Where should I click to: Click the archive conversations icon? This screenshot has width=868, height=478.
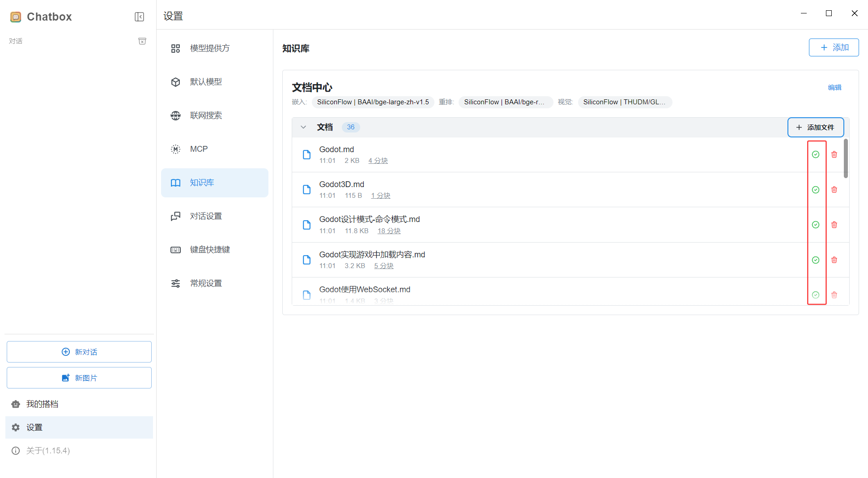pyautogui.click(x=142, y=41)
